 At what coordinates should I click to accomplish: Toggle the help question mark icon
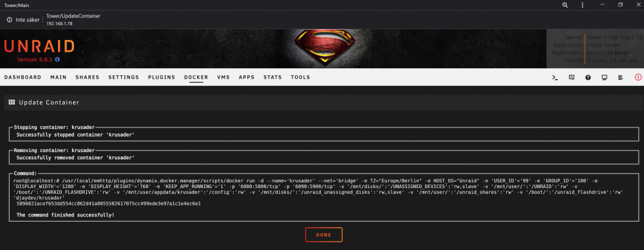(x=588, y=77)
